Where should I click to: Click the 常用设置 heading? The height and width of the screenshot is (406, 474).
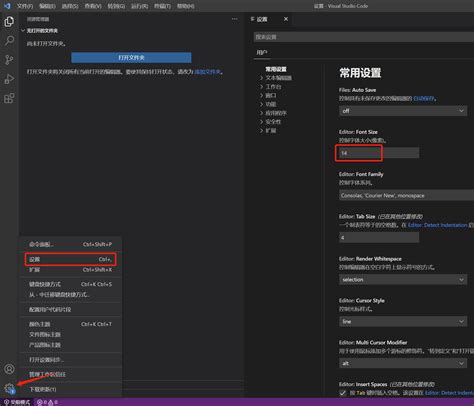click(x=360, y=73)
